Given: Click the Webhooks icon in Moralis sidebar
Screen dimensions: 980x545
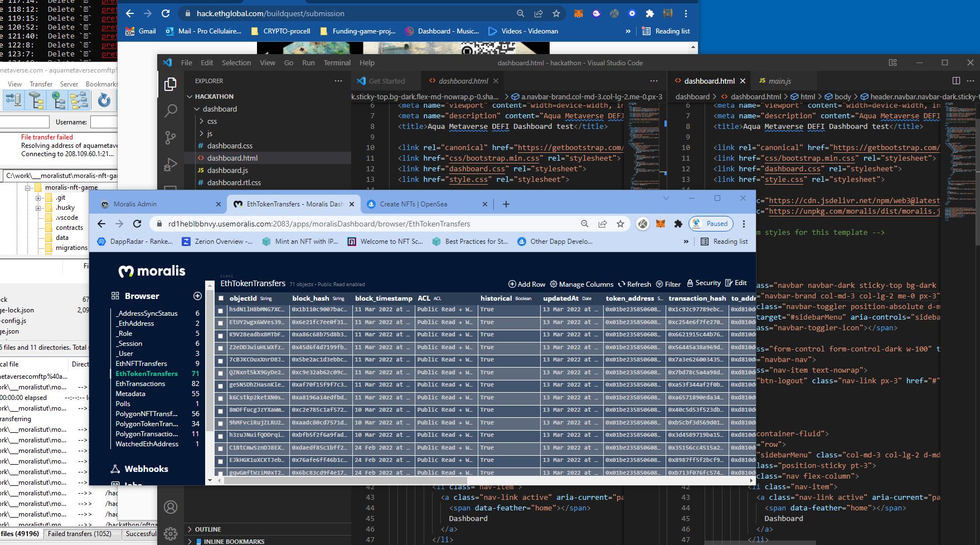Looking at the screenshot, I should (115, 469).
